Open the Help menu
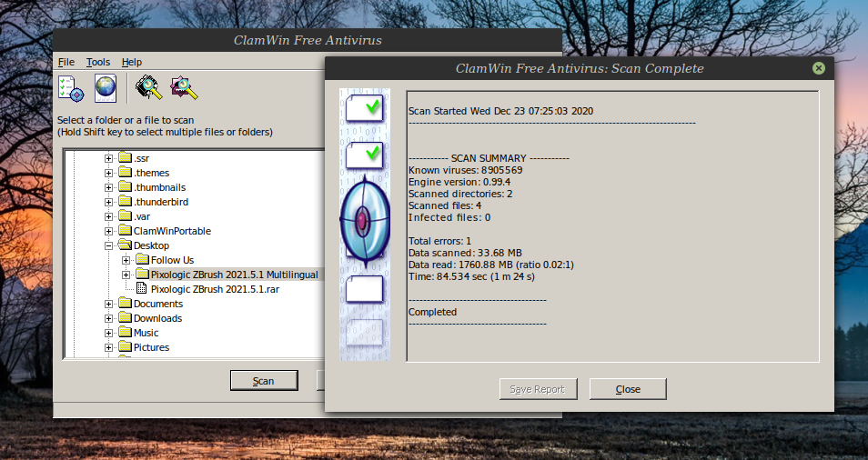Viewport: 868px width, 460px height. coord(132,62)
